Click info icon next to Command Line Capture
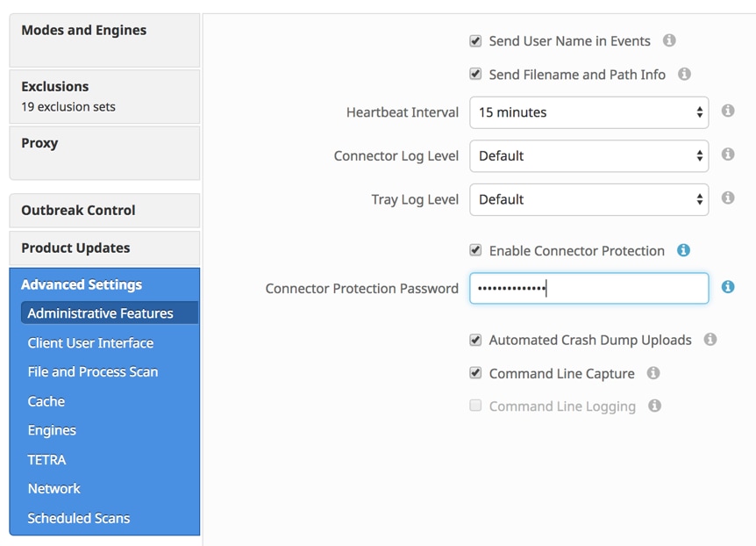The image size is (756, 546). (x=653, y=373)
